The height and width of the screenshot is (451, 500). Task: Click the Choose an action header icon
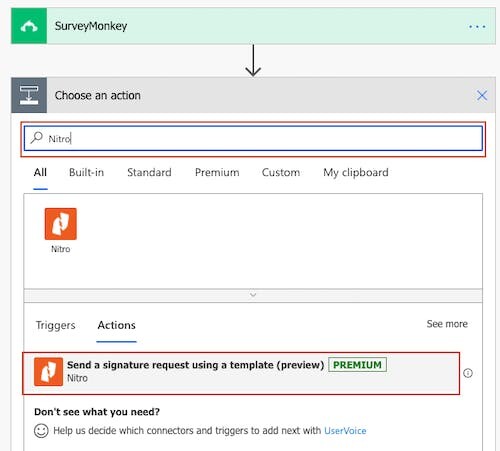[x=29, y=95]
